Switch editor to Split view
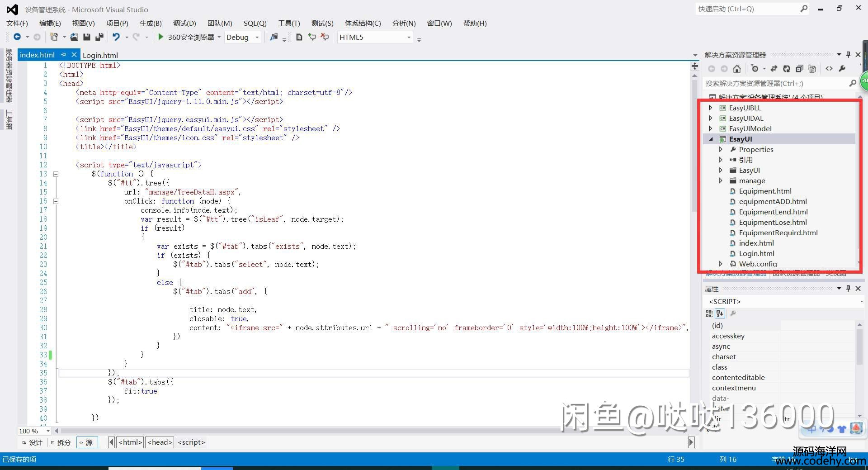Screen dimensions: 868x470 tap(61, 442)
